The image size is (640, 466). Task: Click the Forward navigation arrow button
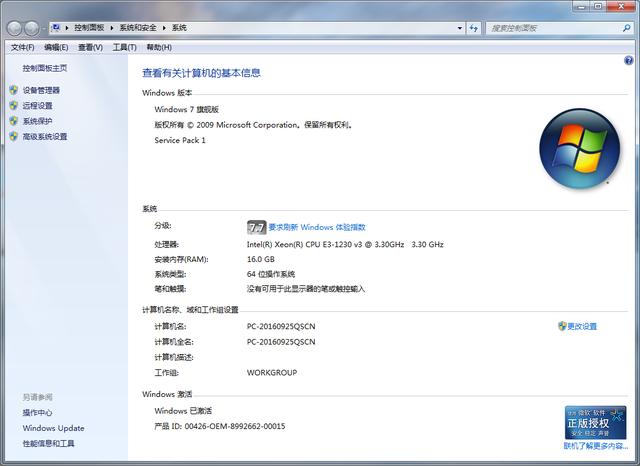coord(33,28)
